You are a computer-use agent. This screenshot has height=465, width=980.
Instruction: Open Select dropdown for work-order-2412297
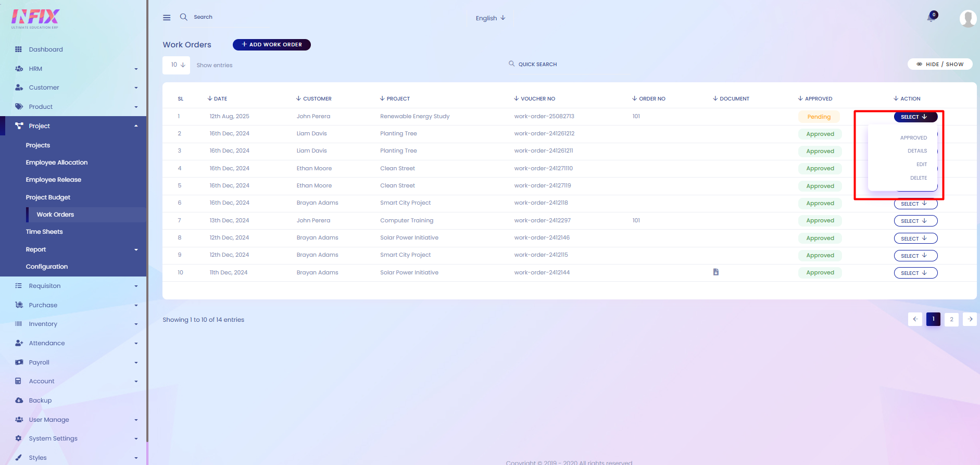click(x=915, y=221)
